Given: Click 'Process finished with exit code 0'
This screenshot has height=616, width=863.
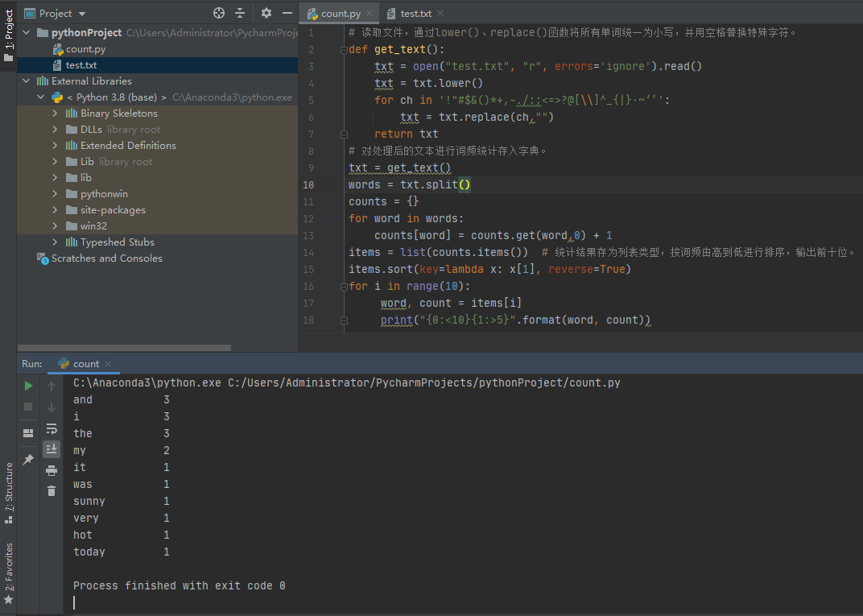Looking at the screenshot, I should [180, 585].
